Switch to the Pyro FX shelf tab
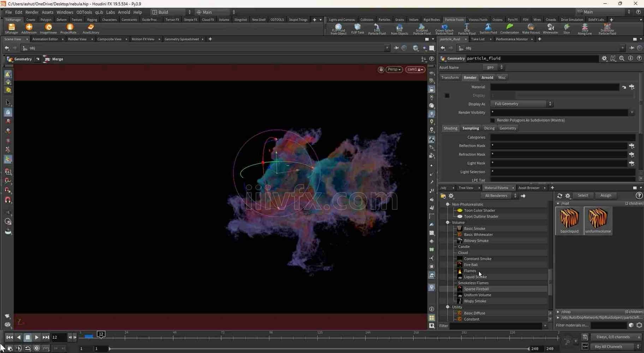Image resolution: width=644 pixels, height=353 pixels. coord(512,20)
